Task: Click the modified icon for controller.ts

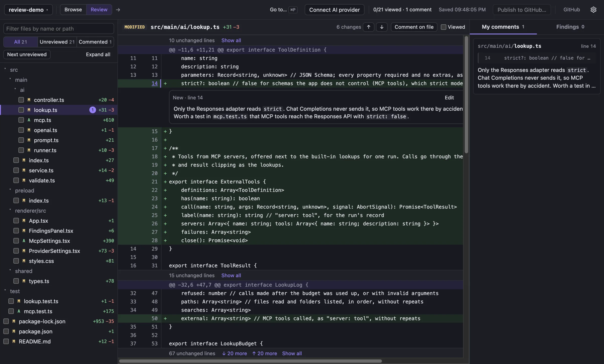Action: coord(29,100)
